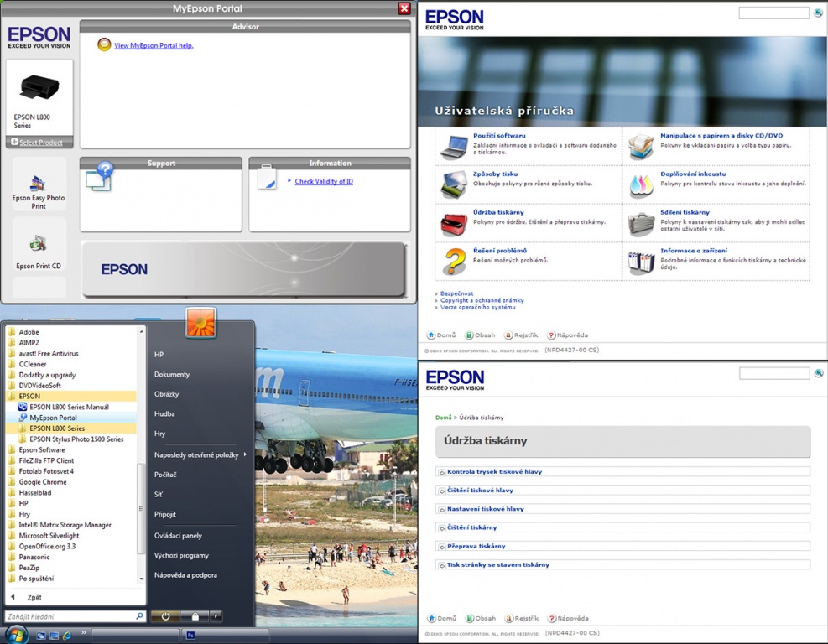This screenshot has height=644, width=828.
Task: Expand Tisk stránky se stavem tiskárny section
Action: click(623, 565)
